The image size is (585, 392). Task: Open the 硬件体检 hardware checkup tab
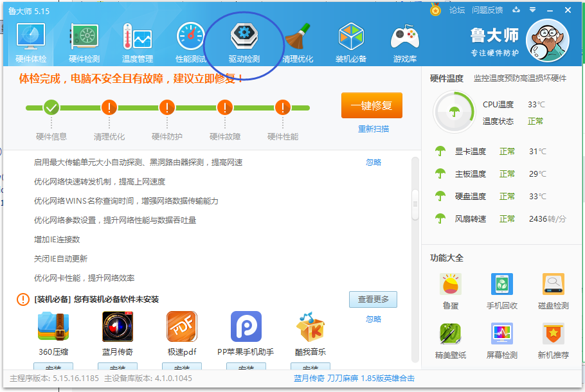31,43
